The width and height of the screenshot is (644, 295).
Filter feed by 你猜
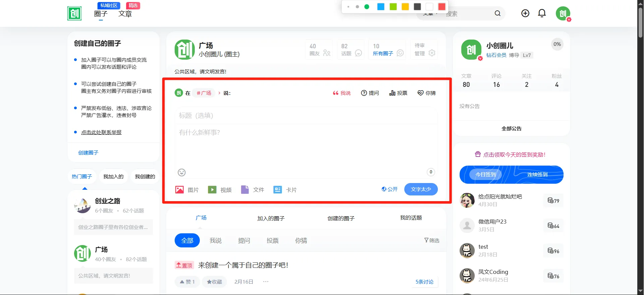pyautogui.click(x=301, y=241)
